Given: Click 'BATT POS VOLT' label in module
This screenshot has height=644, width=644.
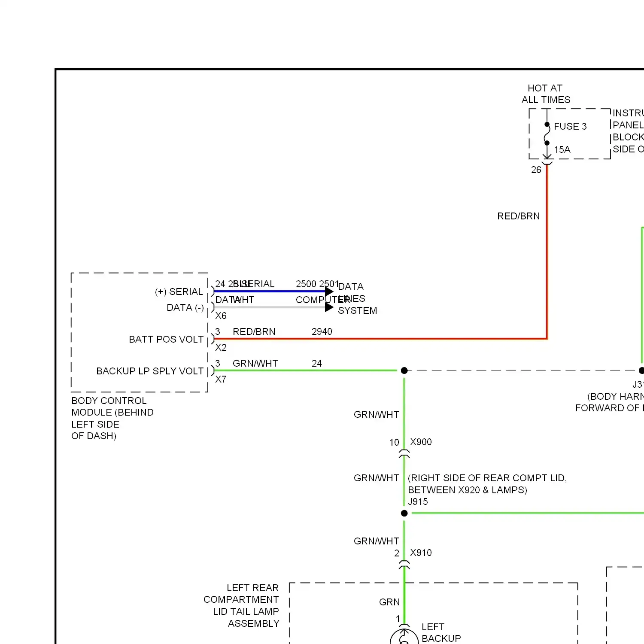Looking at the screenshot, I should pos(166,339).
